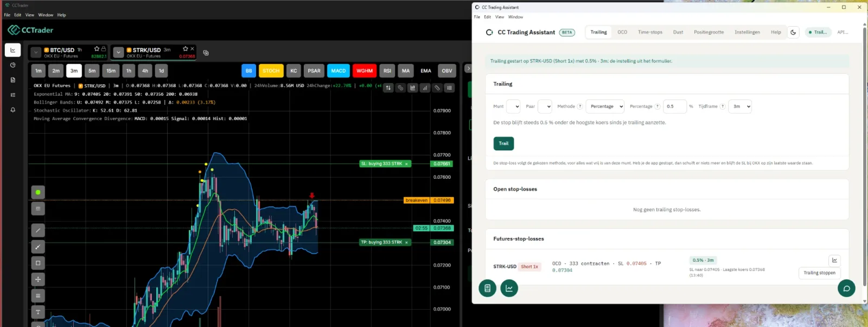868x327 pixels.
Task: Click the green Trail button
Action: 503,143
